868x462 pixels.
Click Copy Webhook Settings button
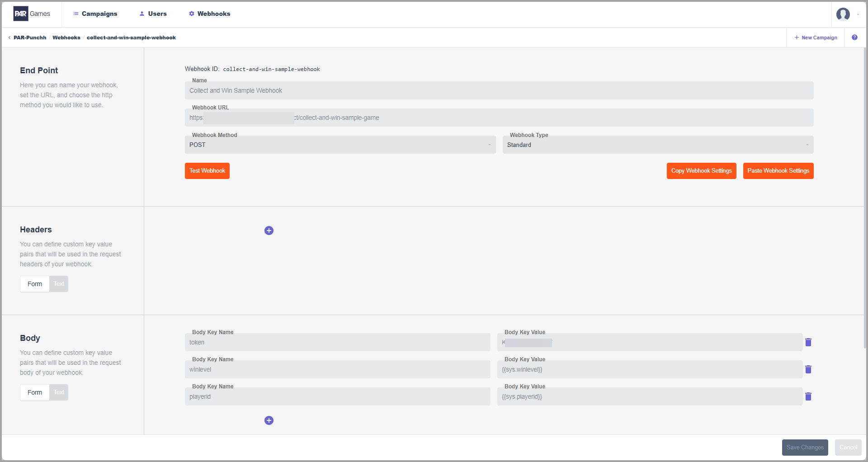pyautogui.click(x=702, y=171)
